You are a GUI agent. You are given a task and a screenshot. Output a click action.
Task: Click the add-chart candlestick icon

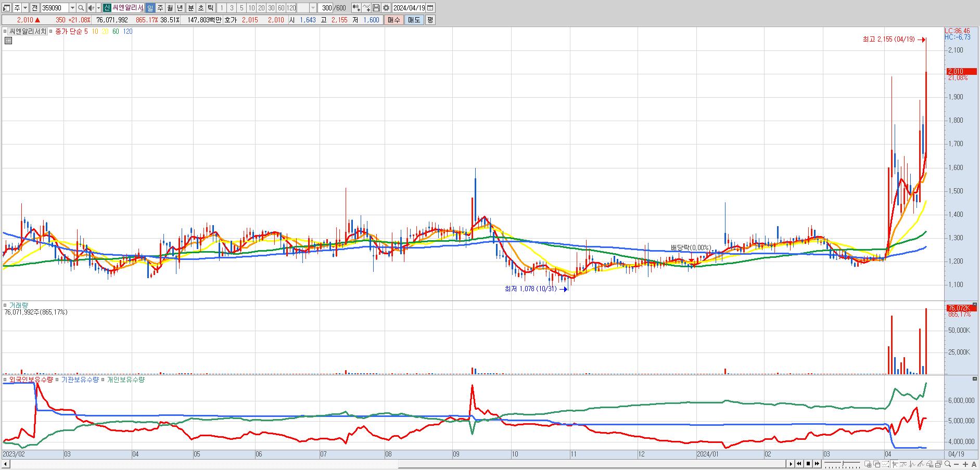pyautogui.click(x=356, y=8)
